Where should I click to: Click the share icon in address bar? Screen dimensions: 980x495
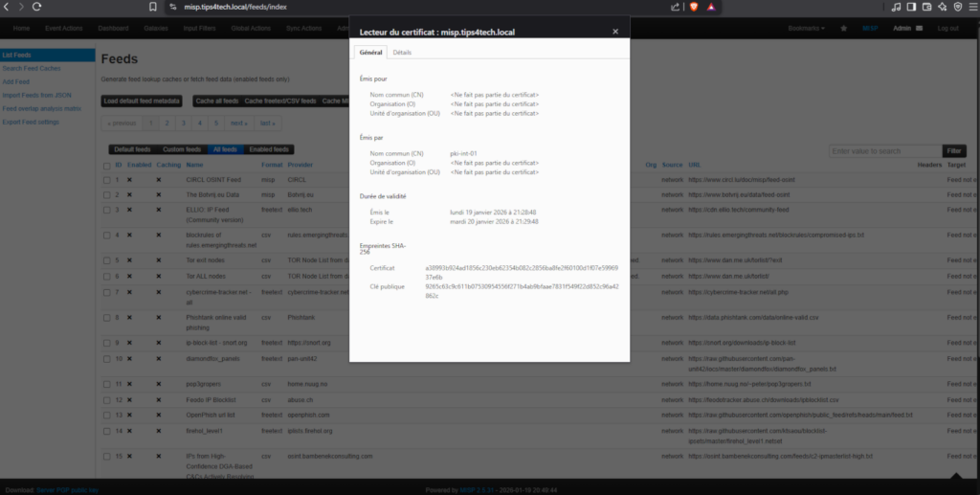[675, 7]
